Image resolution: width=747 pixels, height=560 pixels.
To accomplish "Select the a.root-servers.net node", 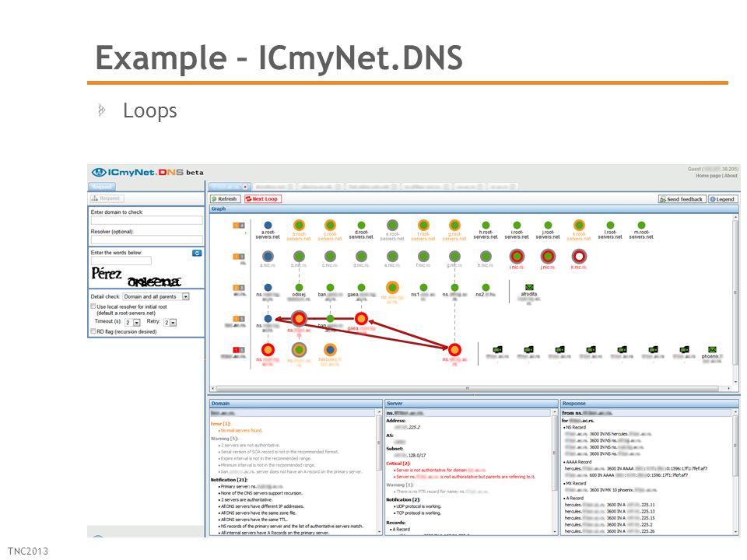I will [x=268, y=226].
